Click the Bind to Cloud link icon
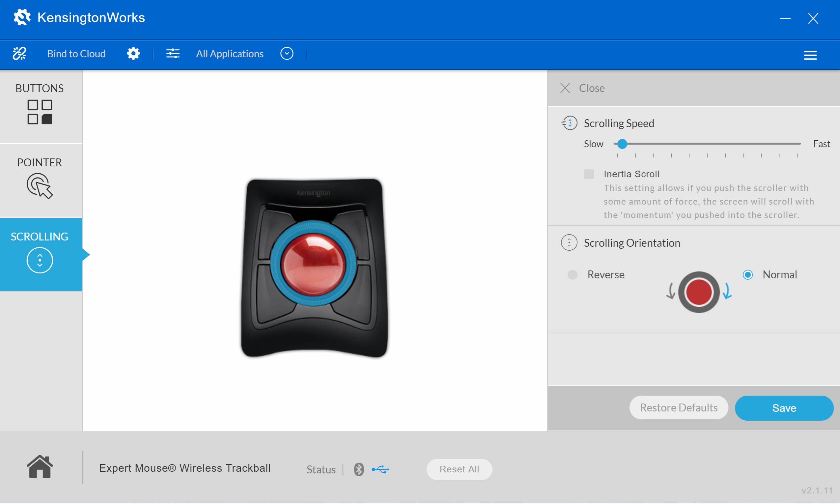The width and height of the screenshot is (840, 504). [19, 54]
